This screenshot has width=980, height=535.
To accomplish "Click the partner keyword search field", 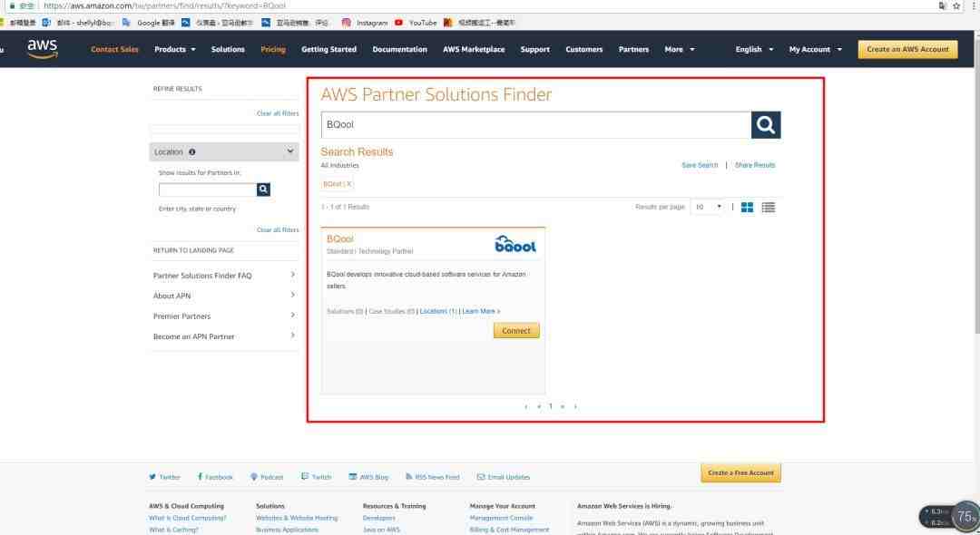I will pos(536,125).
